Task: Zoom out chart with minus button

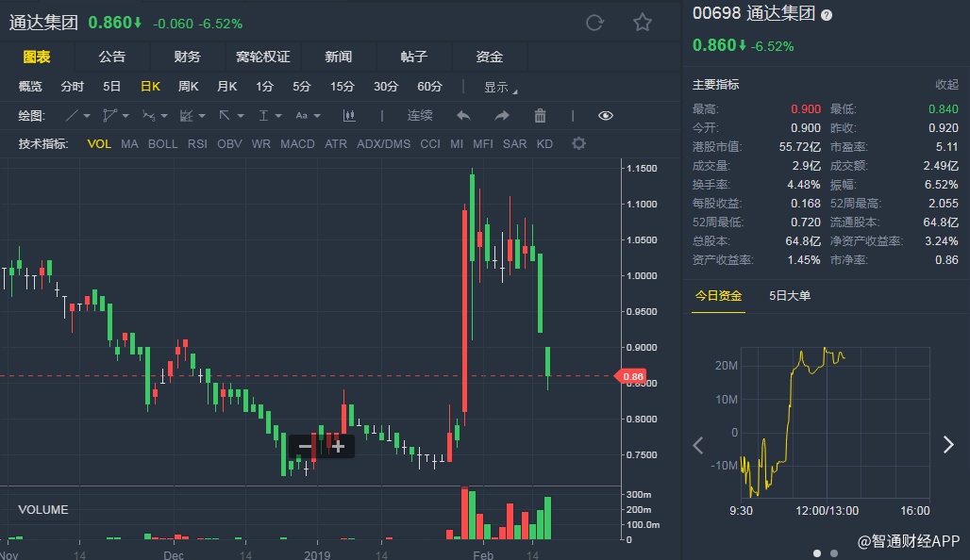Action: coord(305,446)
